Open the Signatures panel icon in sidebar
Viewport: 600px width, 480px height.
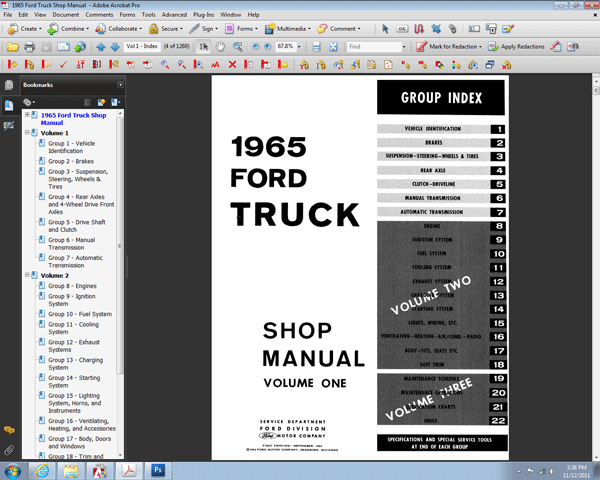click(x=9, y=125)
